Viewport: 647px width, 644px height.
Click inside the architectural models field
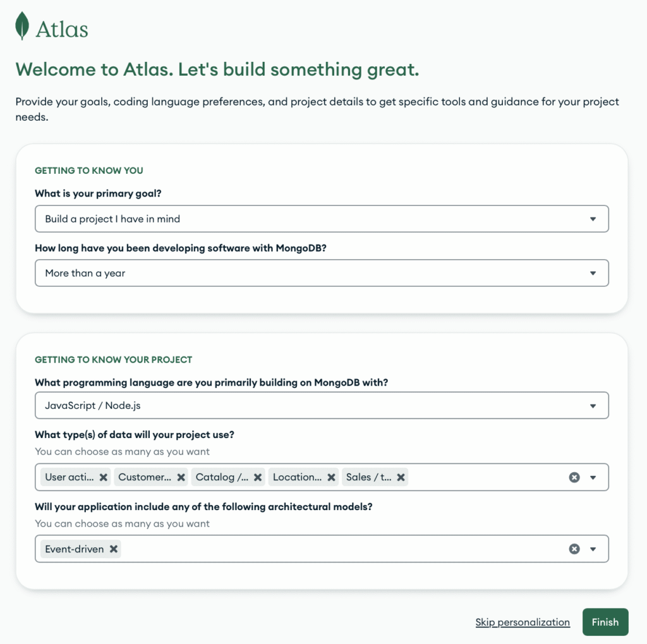pyautogui.click(x=342, y=549)
